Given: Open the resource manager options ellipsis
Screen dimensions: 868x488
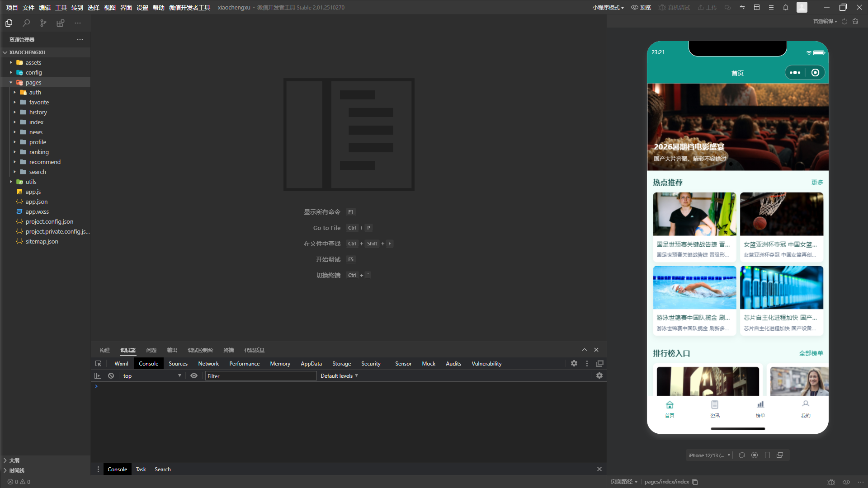Looking at the screenshot, I should coord(80,40).
